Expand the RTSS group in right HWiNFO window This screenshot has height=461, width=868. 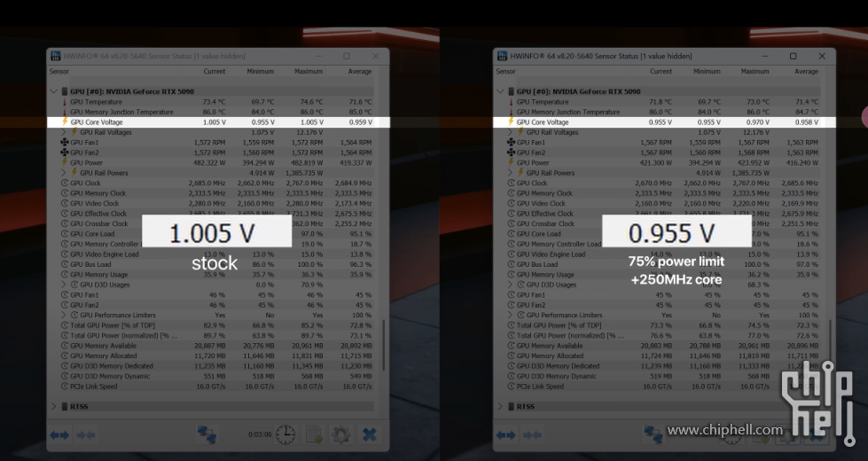click(500, 406)
